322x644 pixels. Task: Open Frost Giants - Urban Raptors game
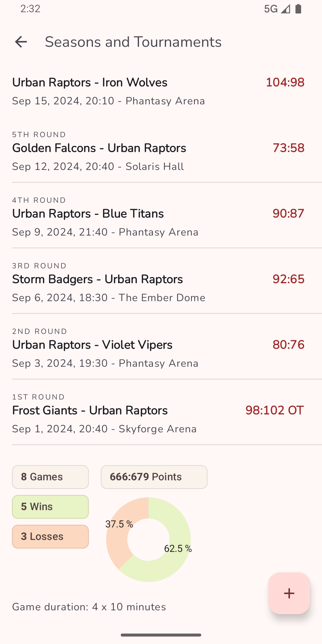point(119,417)
